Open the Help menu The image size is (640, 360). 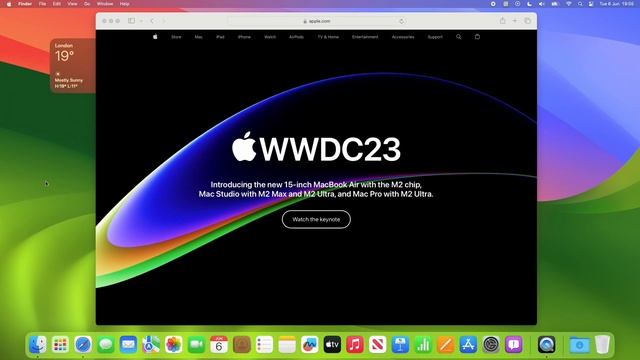pos(124,4)
